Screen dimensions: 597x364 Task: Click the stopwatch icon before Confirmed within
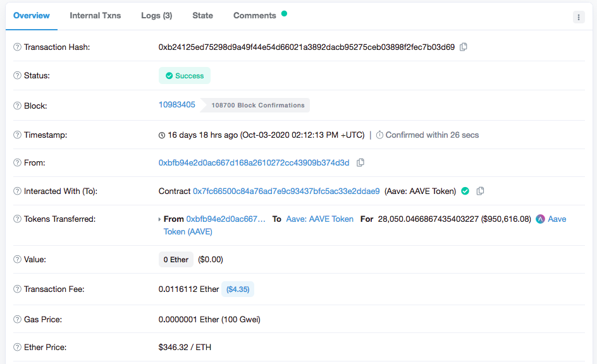click(379, 135)
